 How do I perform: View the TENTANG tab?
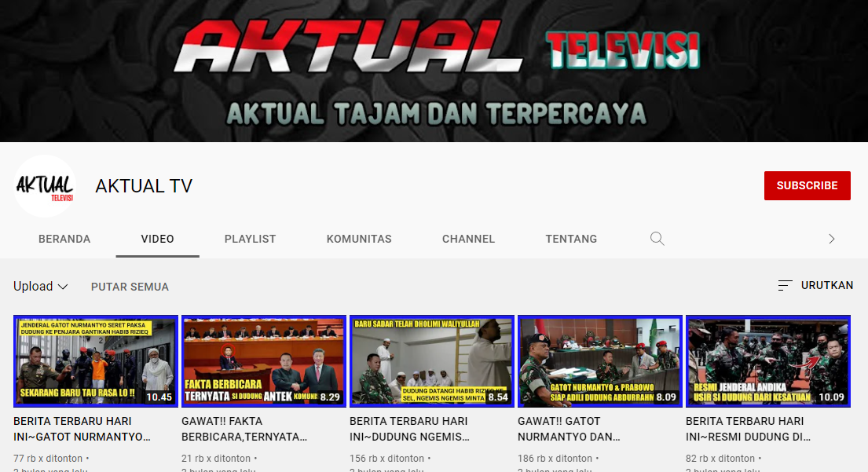coord(571,239)
